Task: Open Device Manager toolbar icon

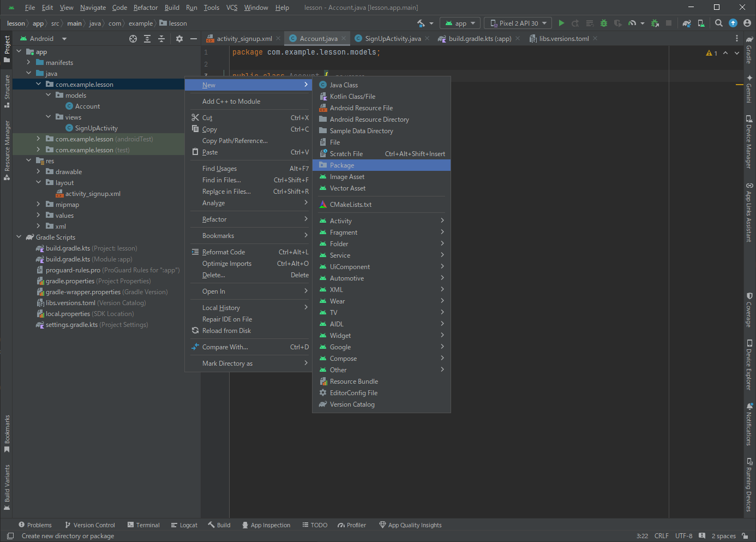Action: 701,23
